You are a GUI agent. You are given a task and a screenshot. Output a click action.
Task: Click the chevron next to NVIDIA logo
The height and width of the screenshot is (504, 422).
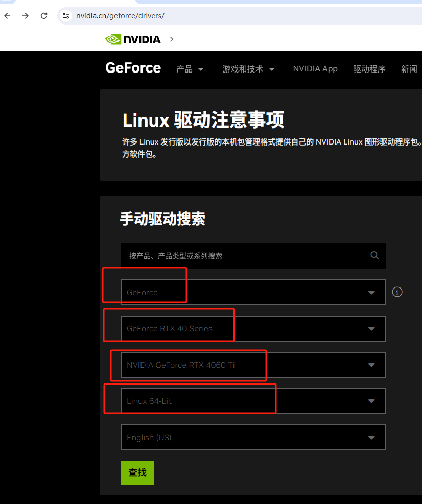(x=172, y=39)
